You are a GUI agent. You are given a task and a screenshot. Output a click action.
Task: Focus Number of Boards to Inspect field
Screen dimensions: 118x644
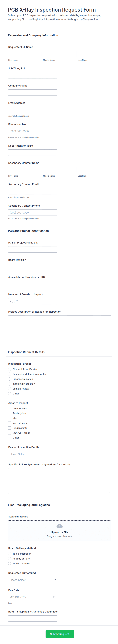click(33, 301)
